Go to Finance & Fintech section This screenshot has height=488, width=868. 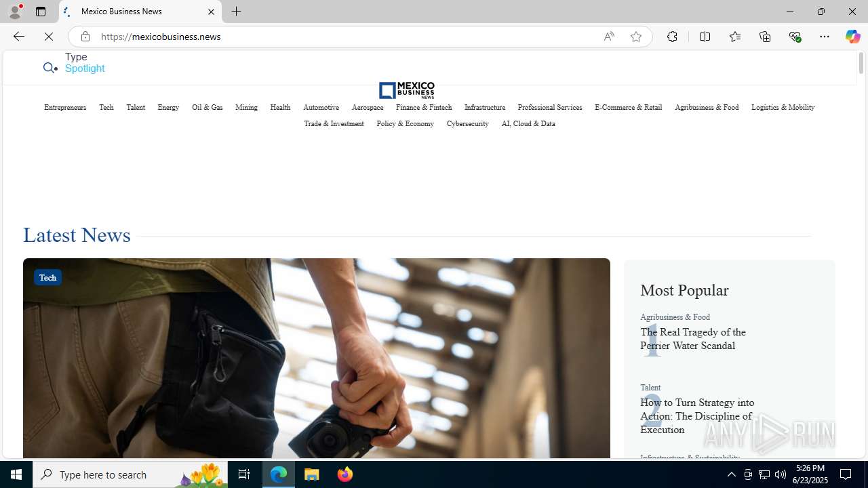point(424,108)
